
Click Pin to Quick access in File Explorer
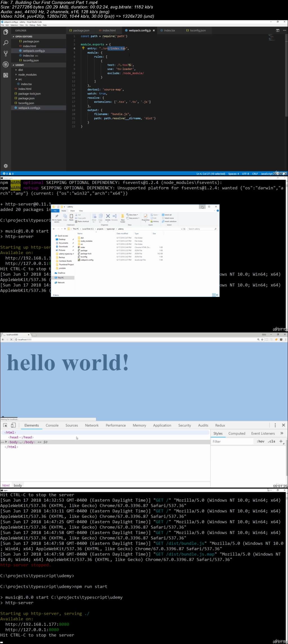pos(57,218)
